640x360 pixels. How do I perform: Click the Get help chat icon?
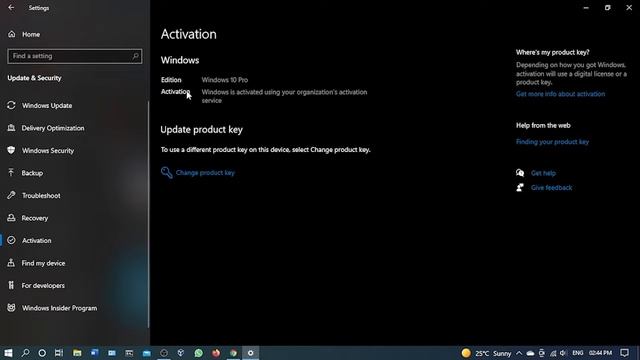click(x=520, y=173)
